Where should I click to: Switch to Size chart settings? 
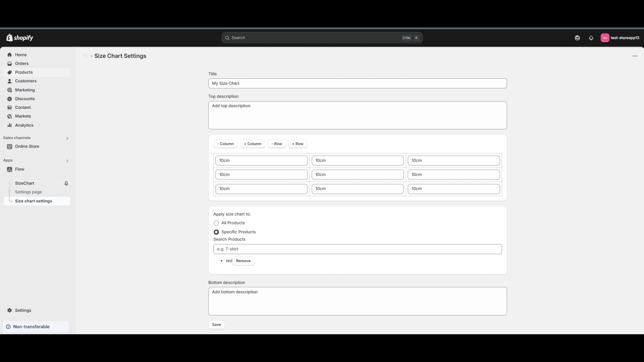pyautogui.click(x=33, y=201)
